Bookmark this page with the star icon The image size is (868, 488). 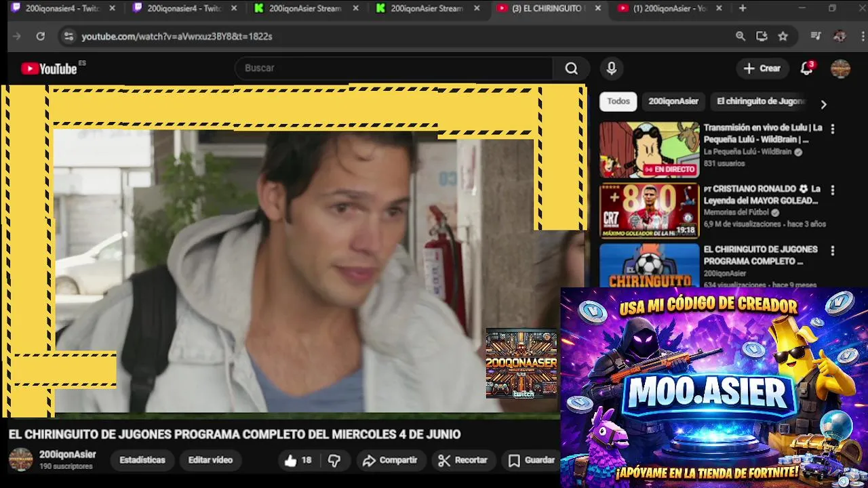pyautogui.click(x=783, y=37)
